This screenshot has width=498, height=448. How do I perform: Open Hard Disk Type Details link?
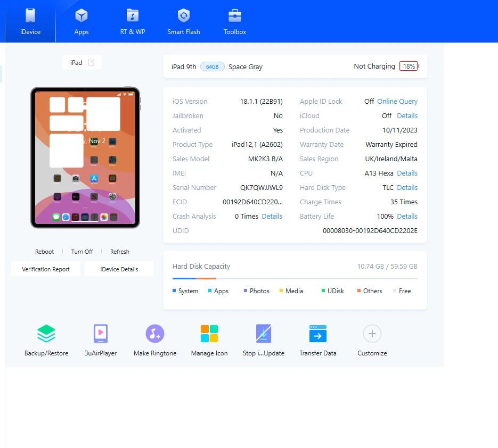coord(407,187)
